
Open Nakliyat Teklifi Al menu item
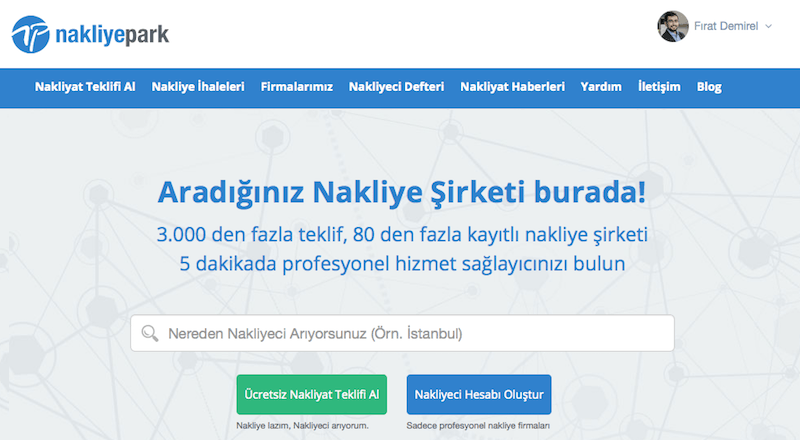point(85,87)
